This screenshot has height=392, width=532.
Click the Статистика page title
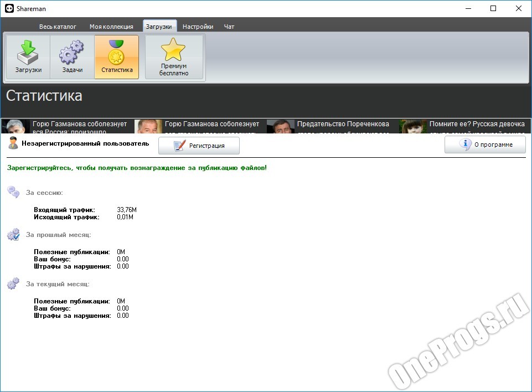(44, 96)
